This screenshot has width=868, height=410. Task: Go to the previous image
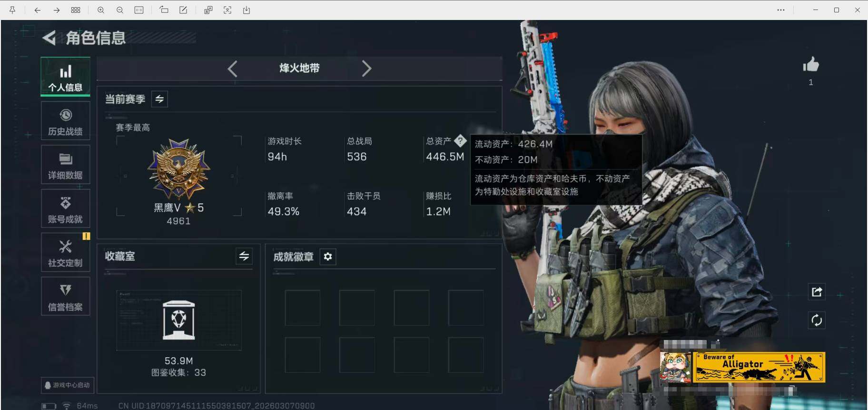[x=37, y=10]
